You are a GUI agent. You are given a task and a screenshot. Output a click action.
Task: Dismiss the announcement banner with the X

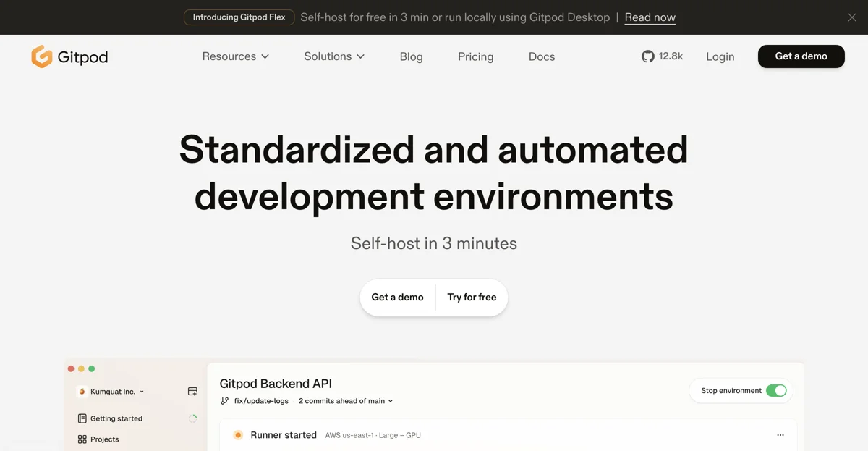852,17
